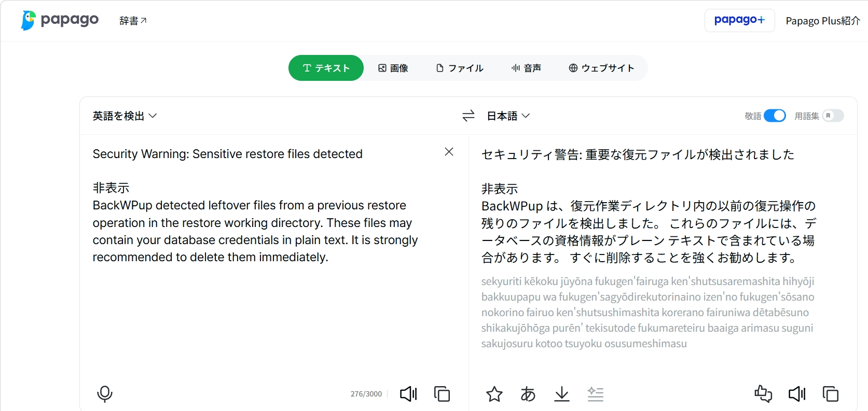
Task: Copy the source text
Action: pyautogui.click(x=442, y=394)
